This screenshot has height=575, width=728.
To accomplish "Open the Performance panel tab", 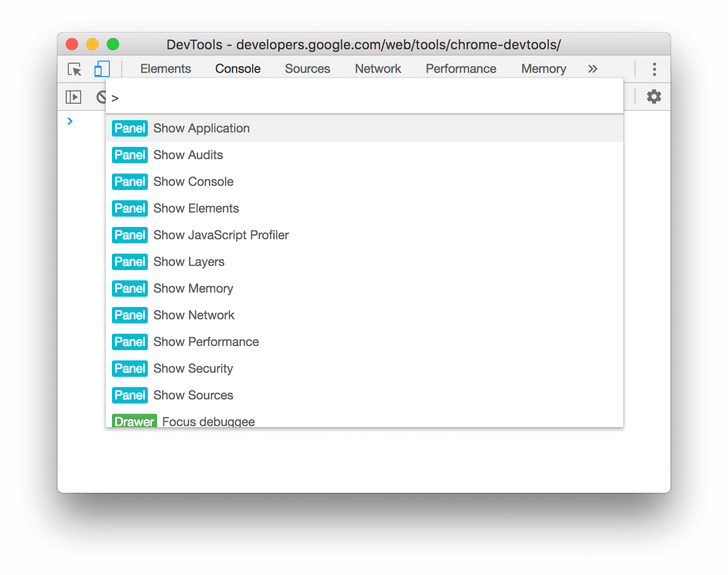I will (461, 68).
